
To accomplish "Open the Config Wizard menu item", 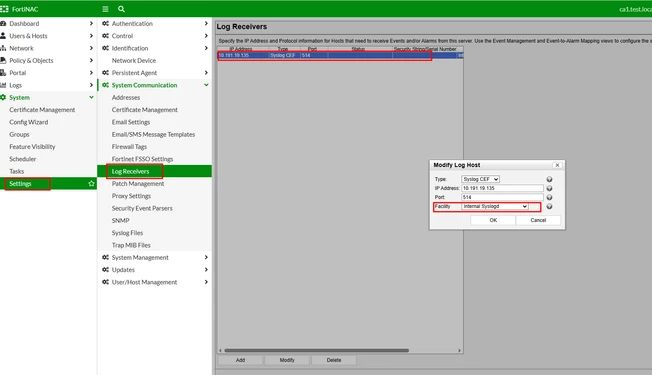I will pyautogui.click(x=29, y=122).
